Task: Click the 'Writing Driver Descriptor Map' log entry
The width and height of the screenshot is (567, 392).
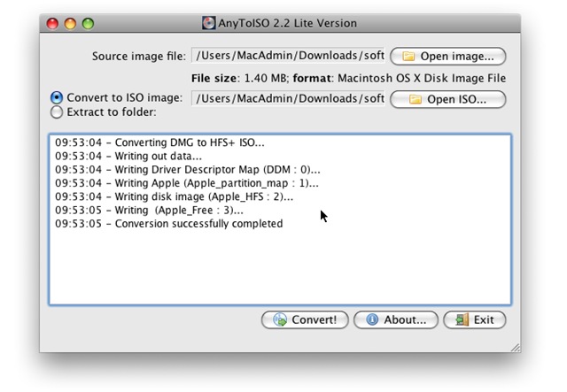Action: [188, 169]
